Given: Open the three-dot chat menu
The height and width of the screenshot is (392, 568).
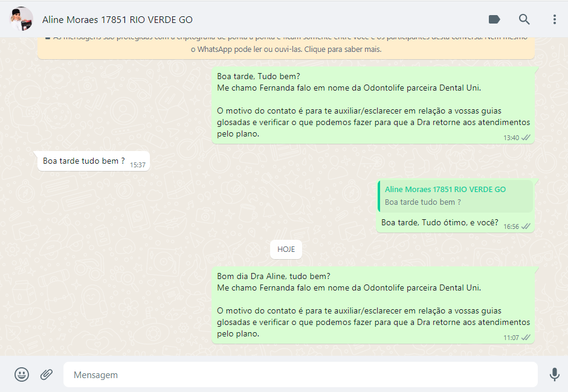Looking at the screenshot, I should pyautogui.click(x=554, y=19).
